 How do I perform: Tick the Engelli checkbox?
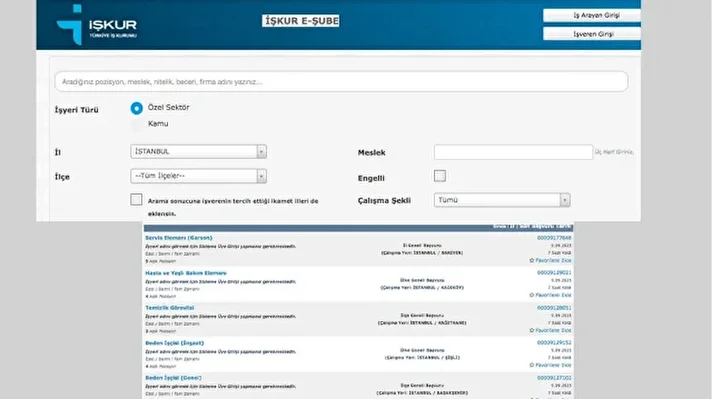pyautogui.click(x=440, y=176)
